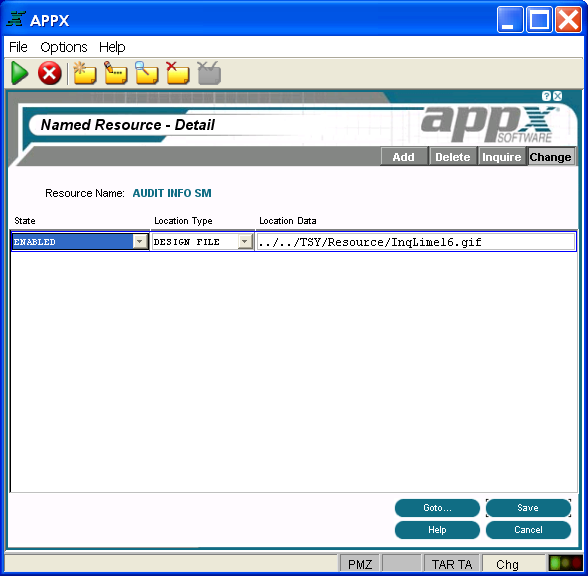The image size is (588, 576).
Task: Click the Cancel button
Action: point(528,530)
